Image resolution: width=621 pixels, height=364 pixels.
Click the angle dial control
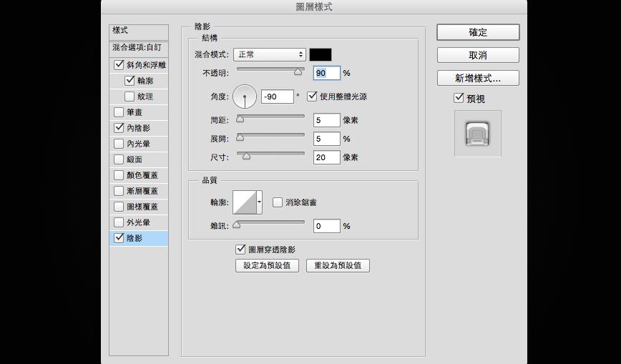pos(245,97)
